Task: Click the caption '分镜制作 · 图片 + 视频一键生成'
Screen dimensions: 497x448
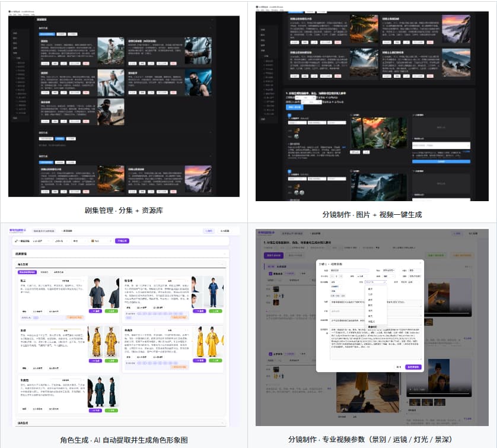Action: pos(372,215)
